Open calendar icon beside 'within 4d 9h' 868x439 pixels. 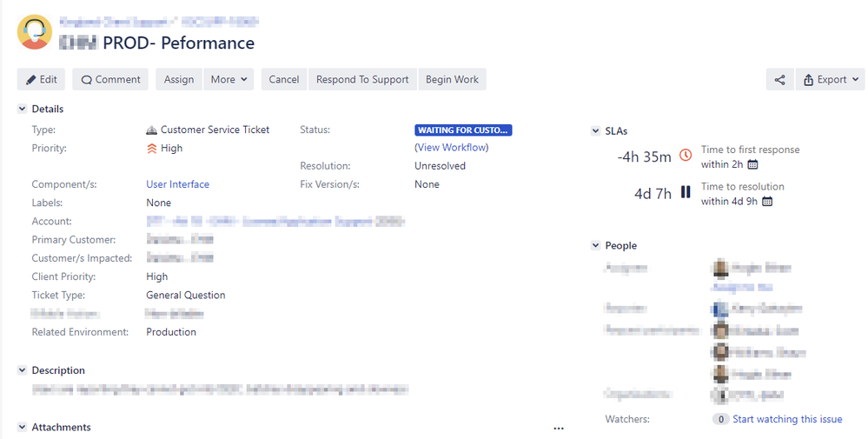767,202
